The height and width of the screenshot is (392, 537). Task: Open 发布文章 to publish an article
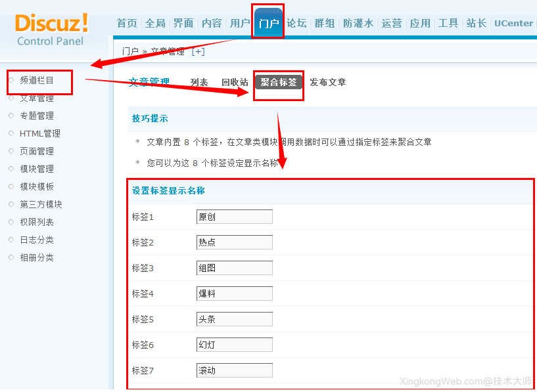click(x=327, y=82)
